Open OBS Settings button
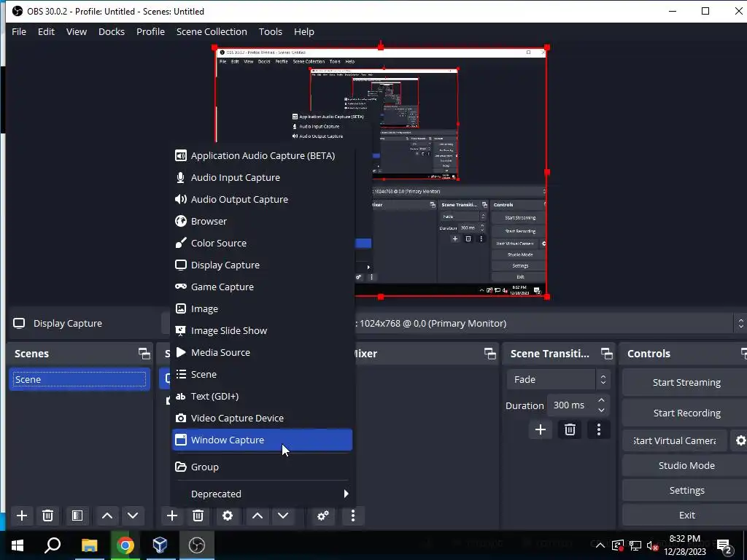Image resolution: width=747 pixels, height=560 pixels. (686, 490)
